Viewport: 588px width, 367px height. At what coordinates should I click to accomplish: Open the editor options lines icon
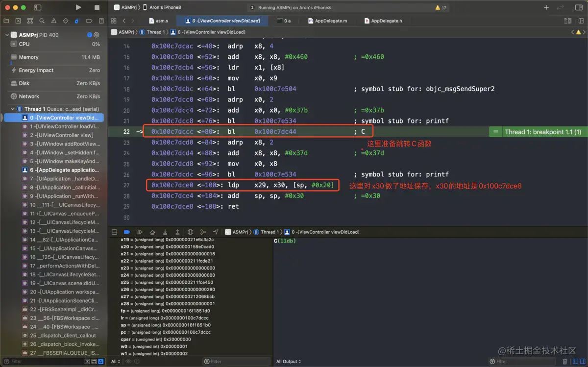[x=568, y=21]
